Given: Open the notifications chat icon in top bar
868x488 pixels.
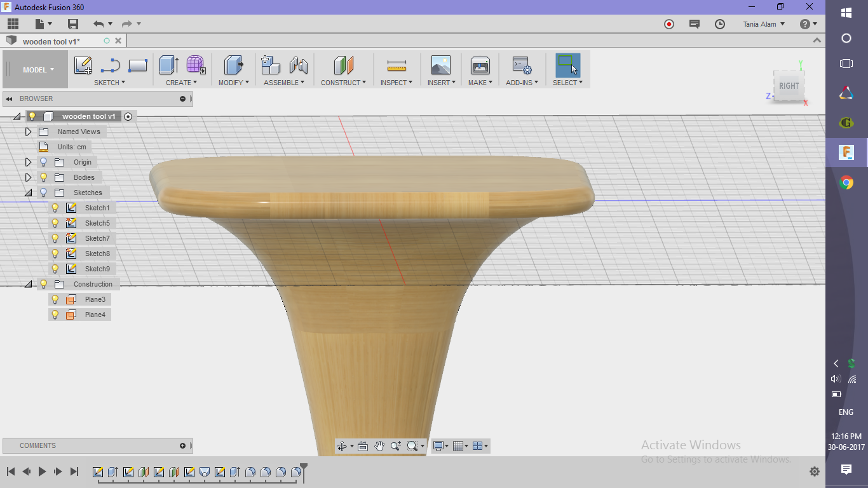Looking at the screenshot, I should 695,24.
